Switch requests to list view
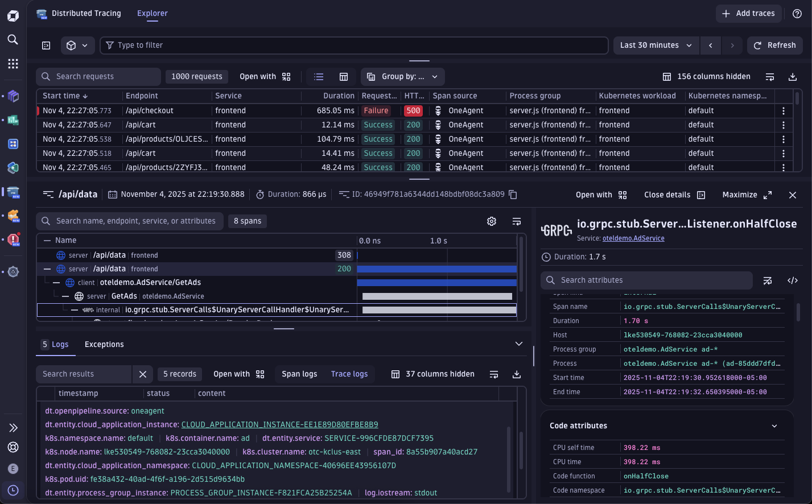 click(319, 77)
